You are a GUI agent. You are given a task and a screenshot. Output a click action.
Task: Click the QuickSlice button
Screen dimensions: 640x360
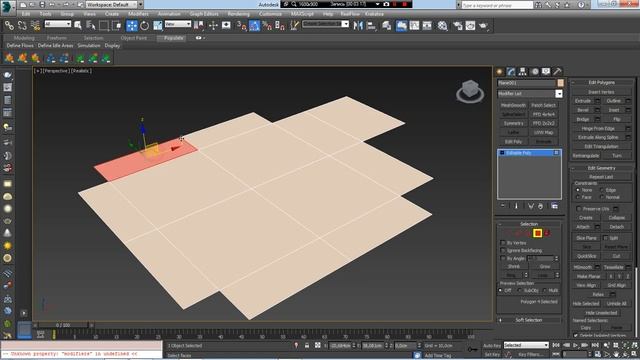[587, 256]
